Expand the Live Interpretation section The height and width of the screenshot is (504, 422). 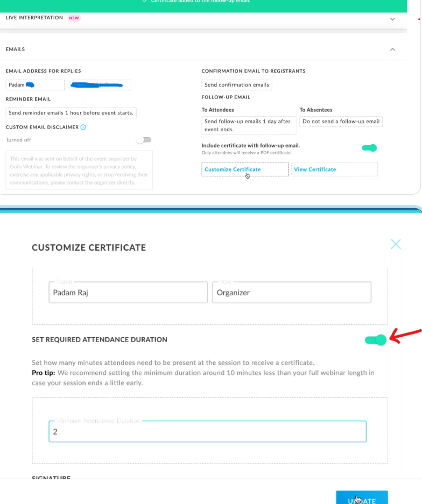pyautogui.click(x=392, y=19)
